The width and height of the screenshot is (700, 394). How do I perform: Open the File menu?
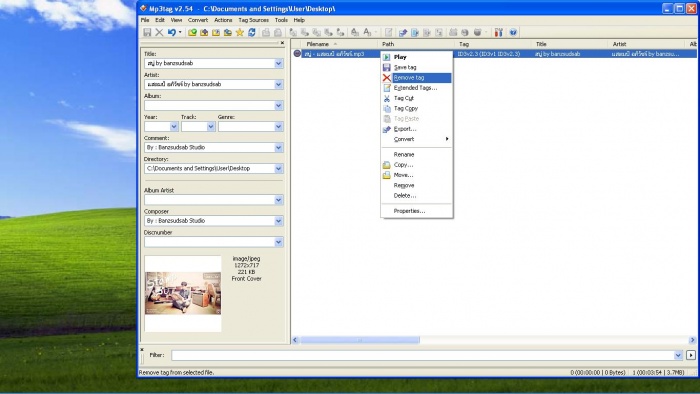[x=145, y=20]
